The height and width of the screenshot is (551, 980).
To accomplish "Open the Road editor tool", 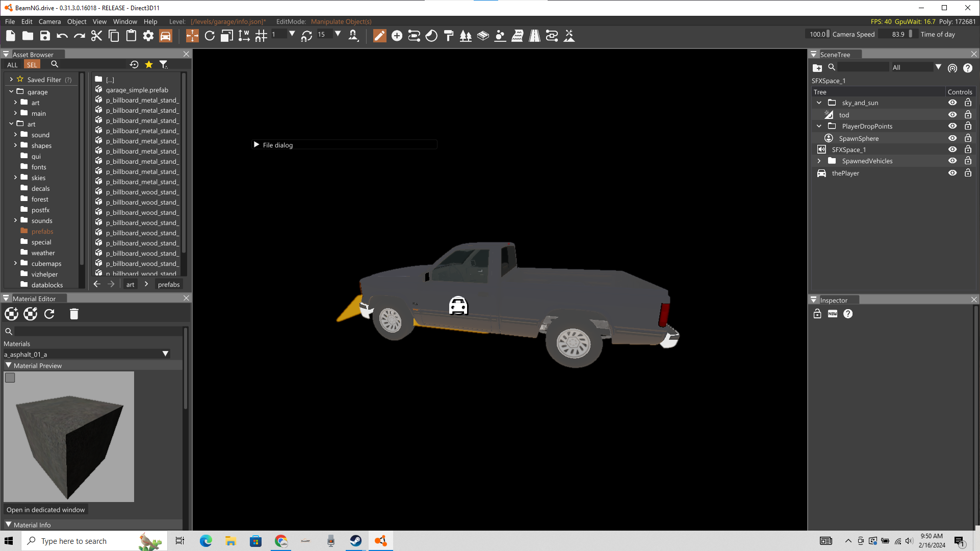I will point(534,36).
